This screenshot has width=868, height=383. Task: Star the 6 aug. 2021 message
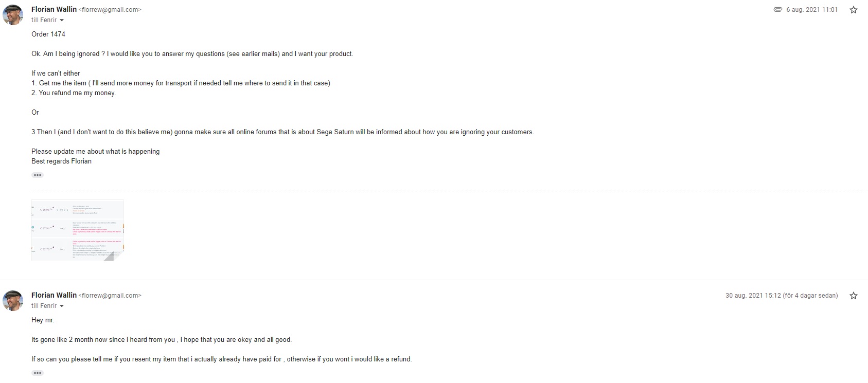854,10
